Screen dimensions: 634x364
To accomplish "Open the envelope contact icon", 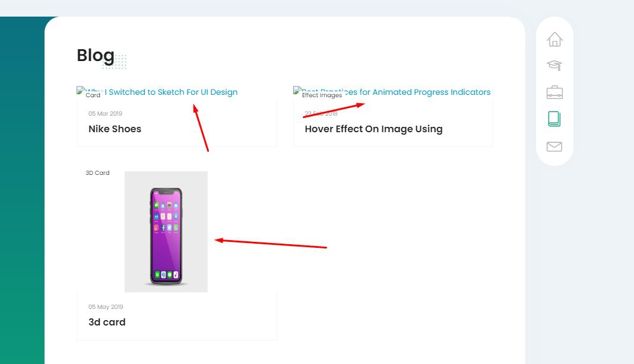I will pyautogui.click(x=554, y=146).
